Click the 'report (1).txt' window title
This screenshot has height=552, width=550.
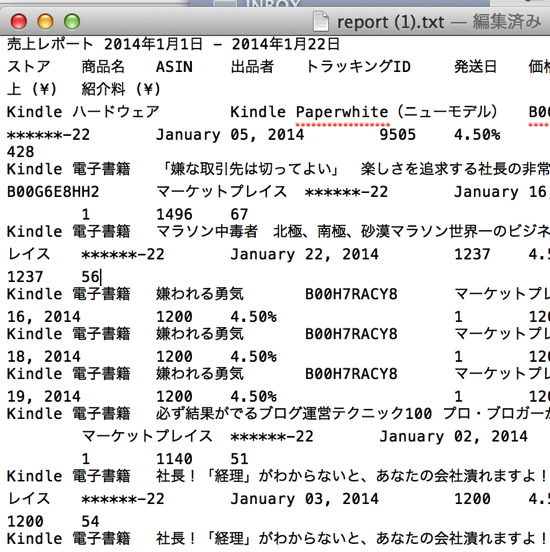[390, 22]
